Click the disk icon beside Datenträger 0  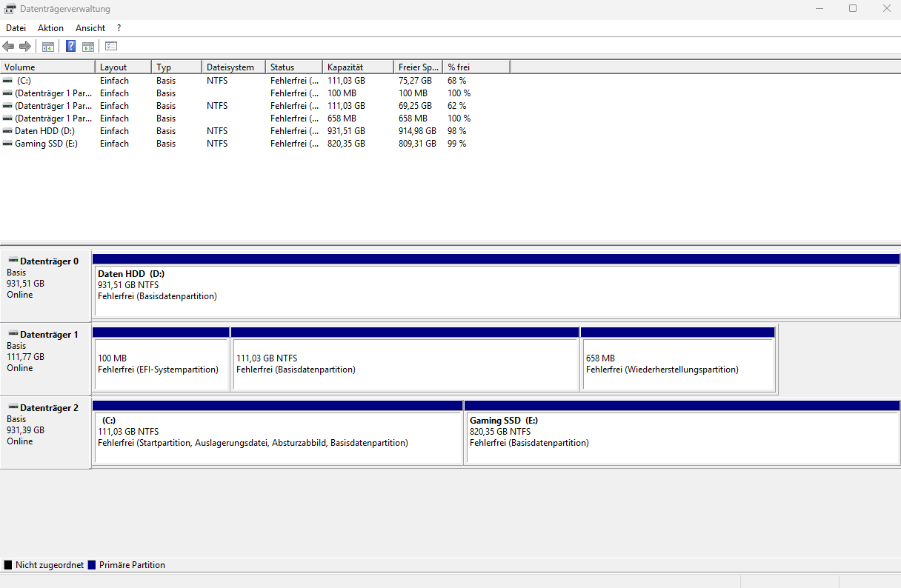[x=13, y=261]
